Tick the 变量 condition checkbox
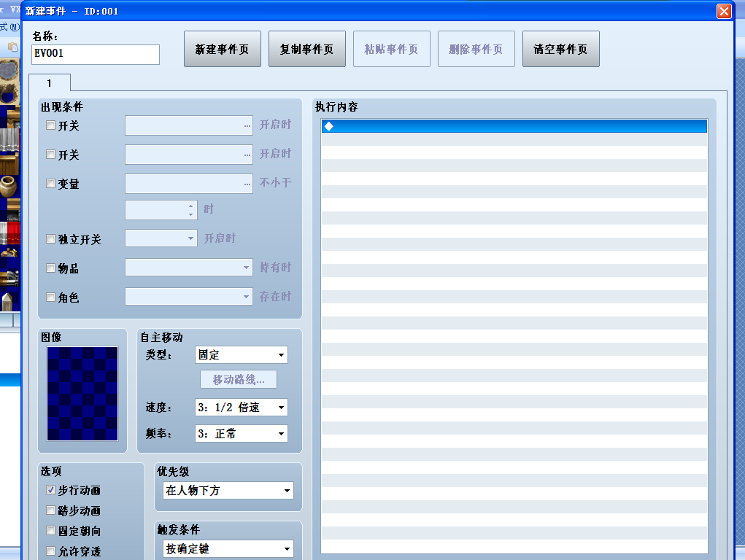 51,183
